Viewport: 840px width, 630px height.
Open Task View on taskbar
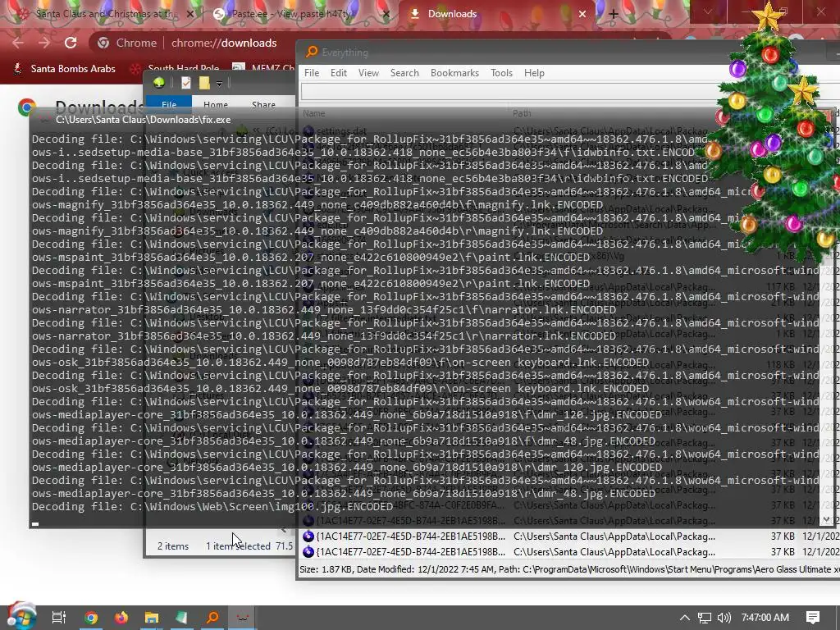(x=59, y=618)
